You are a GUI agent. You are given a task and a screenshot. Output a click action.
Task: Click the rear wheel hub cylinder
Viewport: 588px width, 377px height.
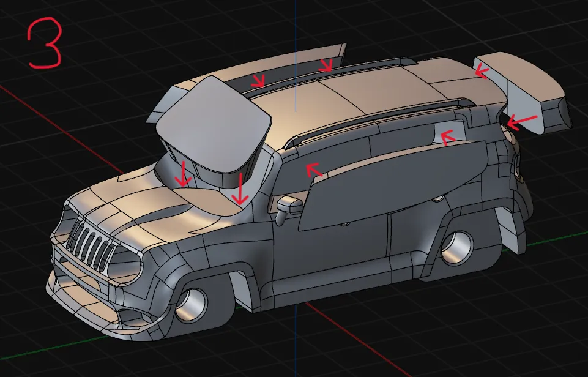tap(456, 248)
